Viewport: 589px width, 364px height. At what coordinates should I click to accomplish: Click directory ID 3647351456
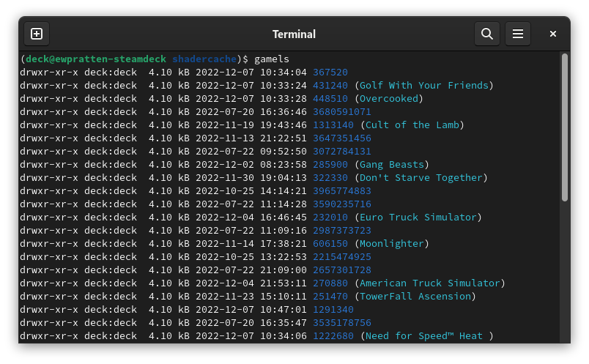(341, 138)
